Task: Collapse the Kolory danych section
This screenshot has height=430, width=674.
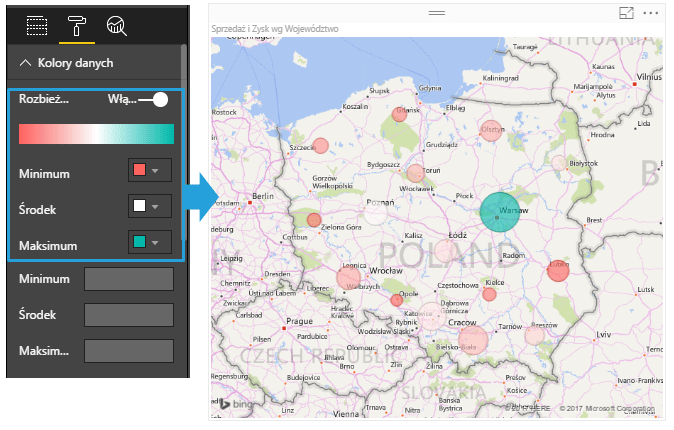Action: pyautogui.click(x=26, y=63)
